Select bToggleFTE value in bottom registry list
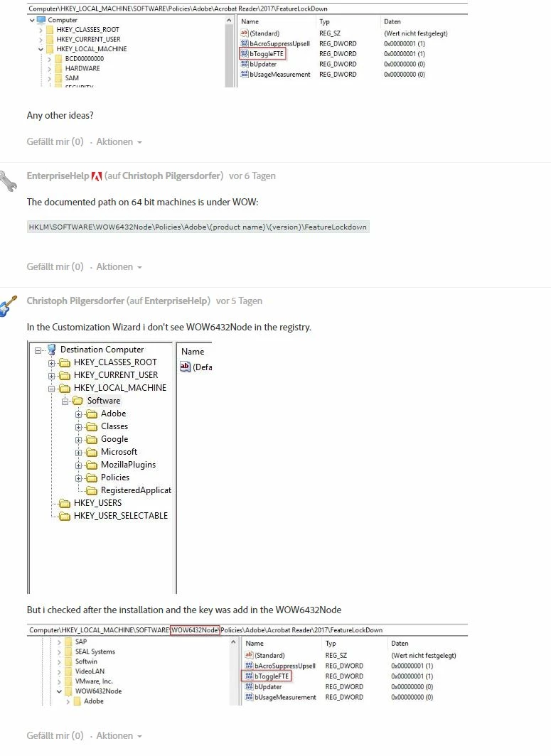Viewport: 551px width, 756px height. [267, 676]
